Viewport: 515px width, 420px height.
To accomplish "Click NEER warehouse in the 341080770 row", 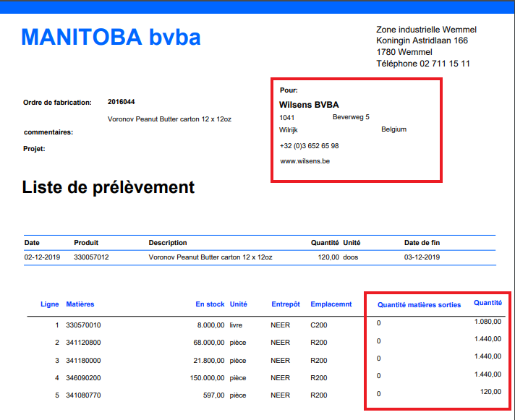I will 280,395.
